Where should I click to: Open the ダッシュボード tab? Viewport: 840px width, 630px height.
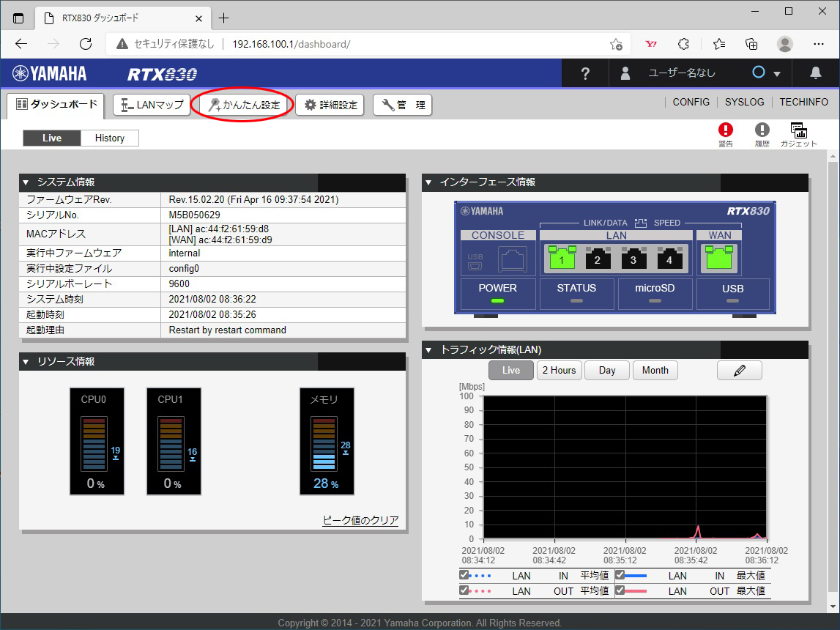pyautogui.click(x=56, y=105)
